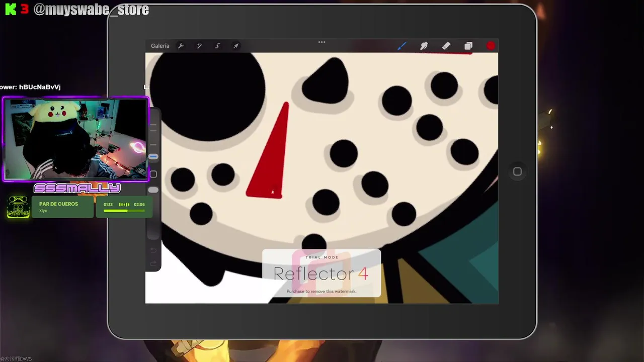The height and width of the screenshot is (362, 644).
Task: Tap the Redo arrow on sidebar
Action: [x=153, y=263]
